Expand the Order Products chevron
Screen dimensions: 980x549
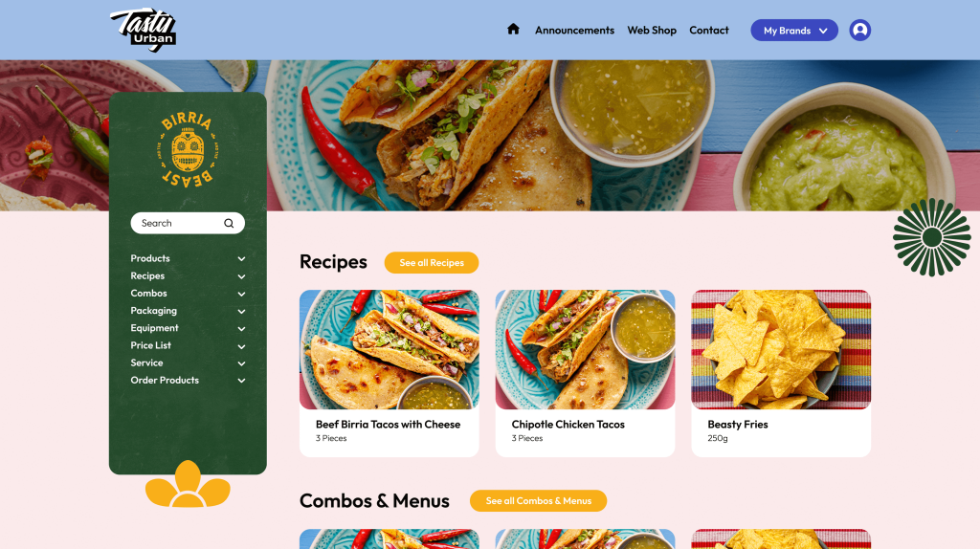[x=241, y=381]
